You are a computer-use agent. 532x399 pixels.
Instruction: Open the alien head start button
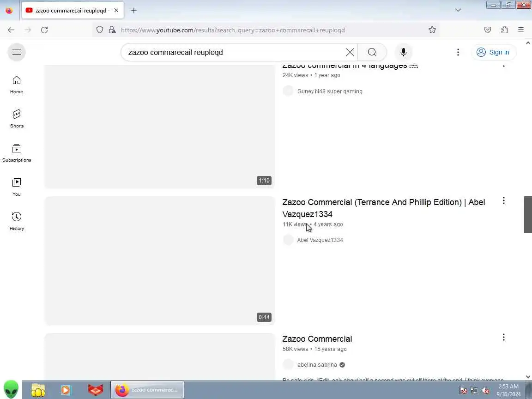11,389
